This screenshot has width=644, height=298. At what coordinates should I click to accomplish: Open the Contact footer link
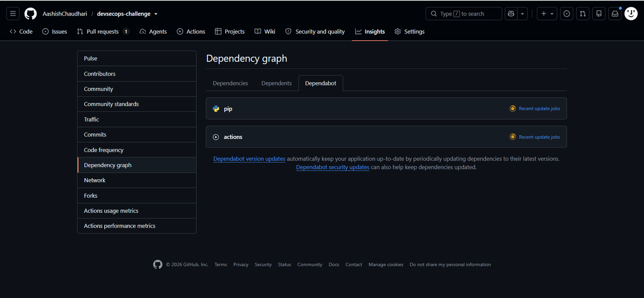(x=354, y=265)
